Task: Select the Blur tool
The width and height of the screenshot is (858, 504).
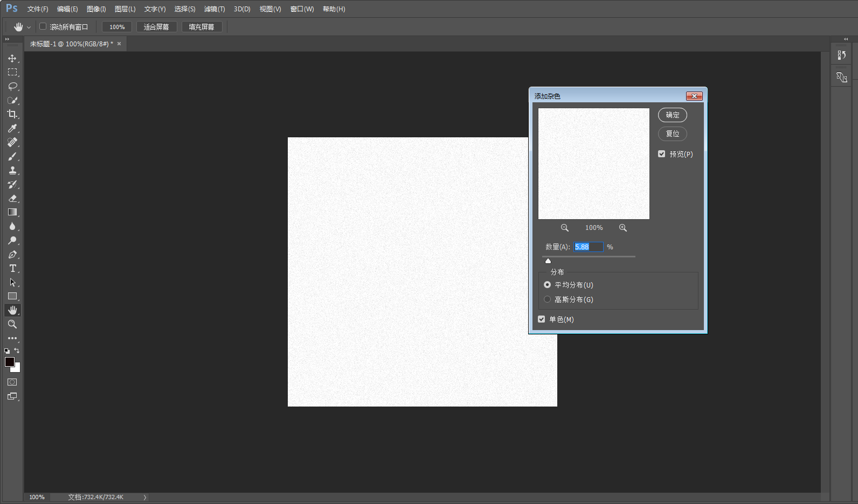Action: (x=12, y=226)
